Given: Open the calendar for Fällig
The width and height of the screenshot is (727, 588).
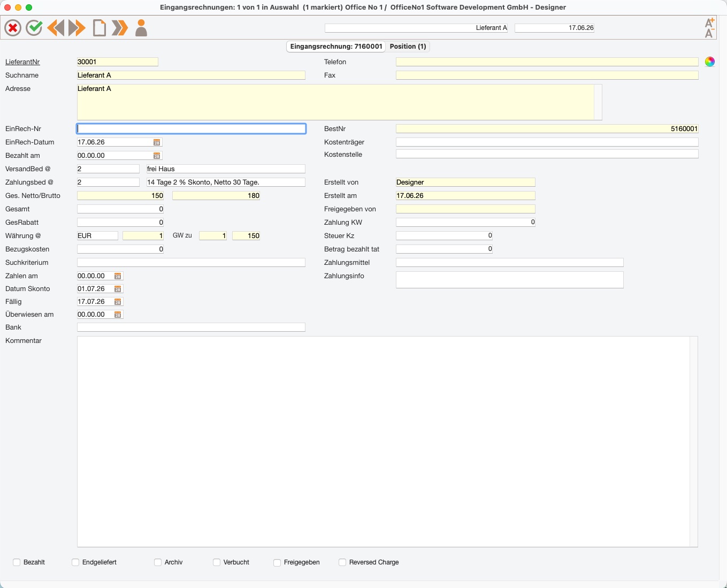Looking at the screenshot, I should point(118,302).
